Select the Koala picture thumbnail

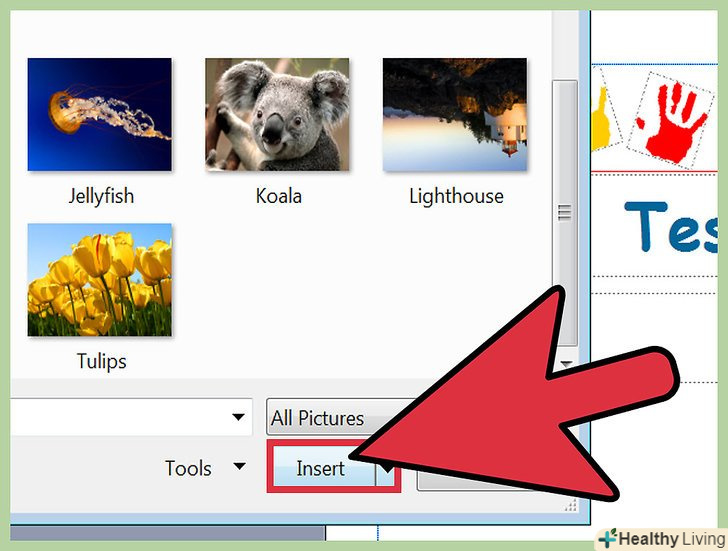coord(277,114)
